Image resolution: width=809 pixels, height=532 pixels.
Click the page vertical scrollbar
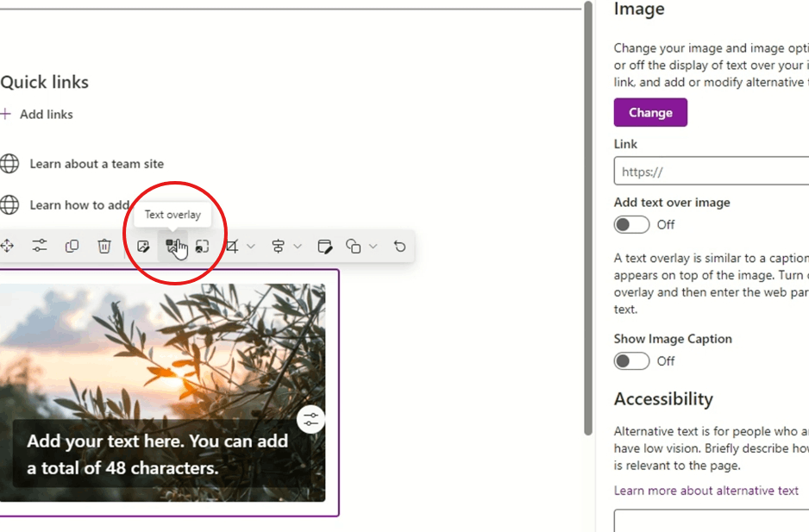click(x=588, y=219)
